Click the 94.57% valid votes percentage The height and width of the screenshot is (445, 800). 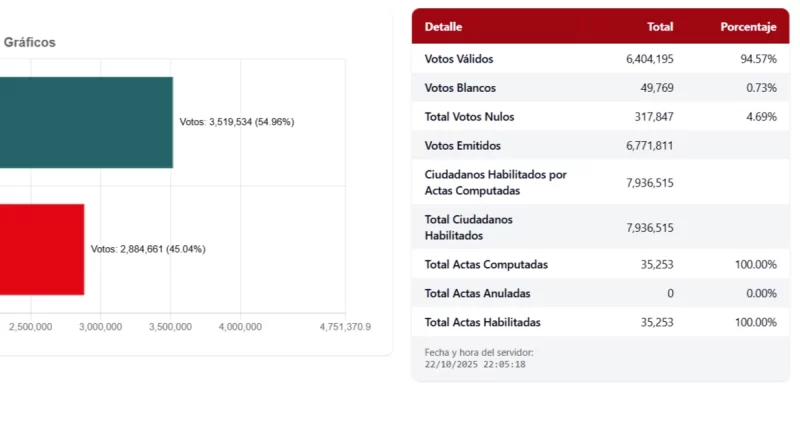[758, 59]
